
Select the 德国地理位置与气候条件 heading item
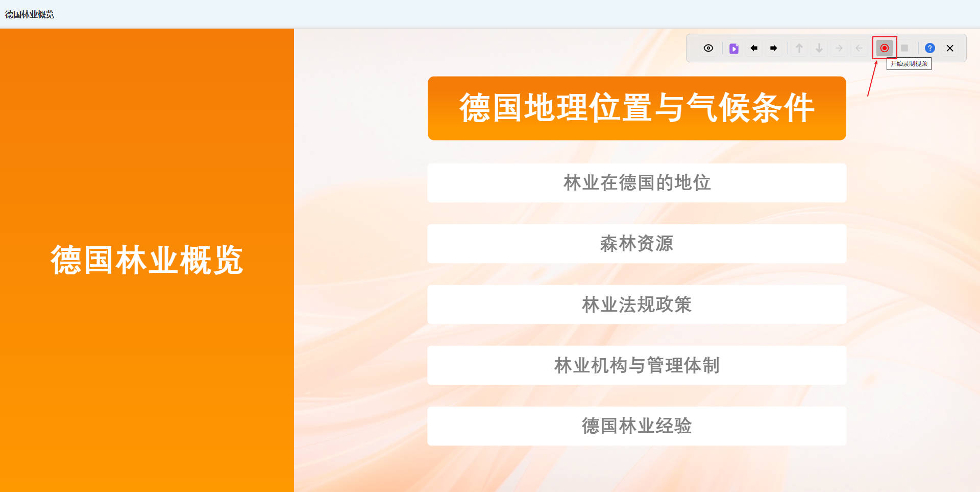(636, 108)
